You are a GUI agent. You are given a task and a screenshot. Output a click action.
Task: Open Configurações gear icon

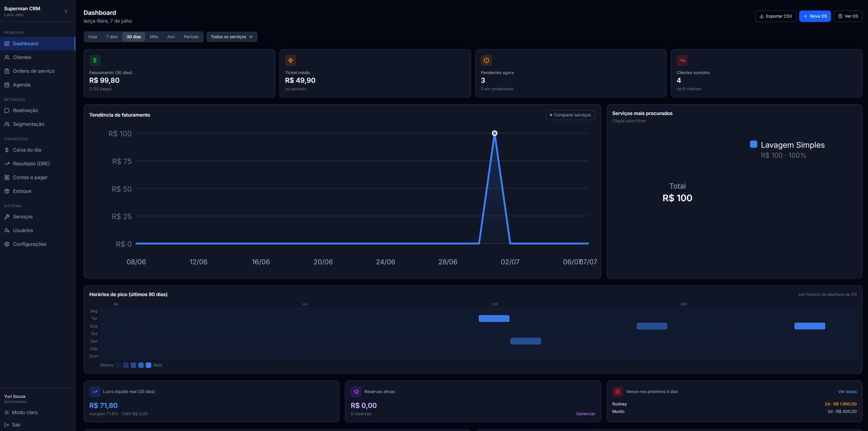(x=7, y=244)
